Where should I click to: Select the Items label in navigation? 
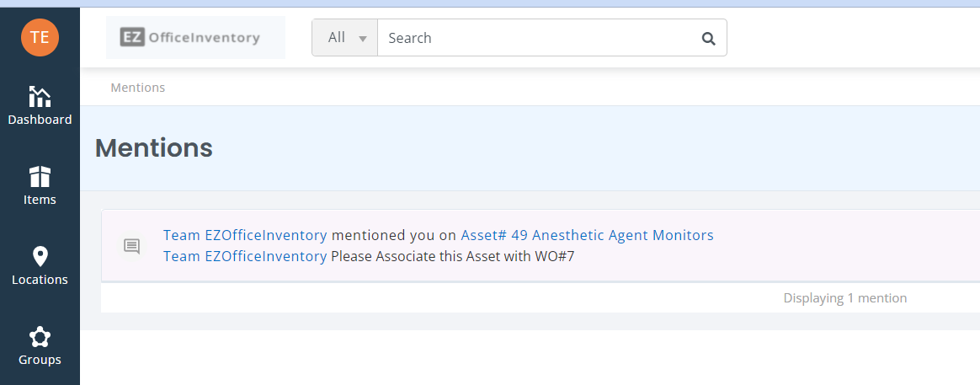click(x=40, y=200)
